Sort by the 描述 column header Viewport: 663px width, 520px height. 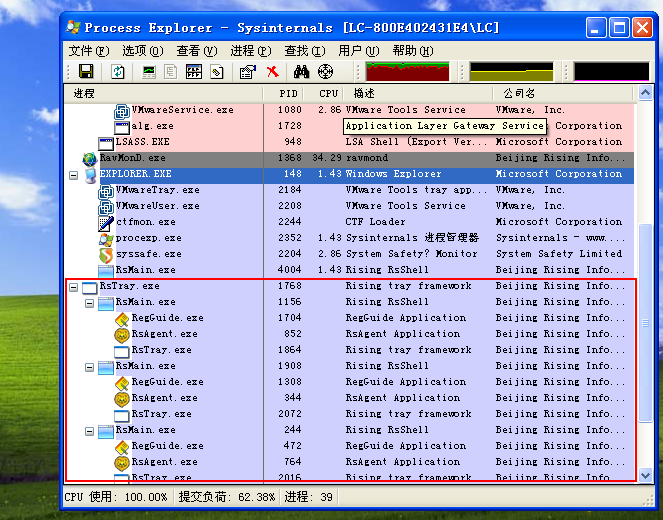[x=418, y=93]
